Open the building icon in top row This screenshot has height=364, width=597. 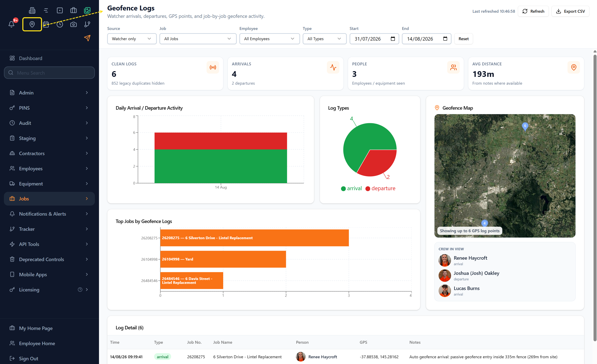tap(32, 10)
